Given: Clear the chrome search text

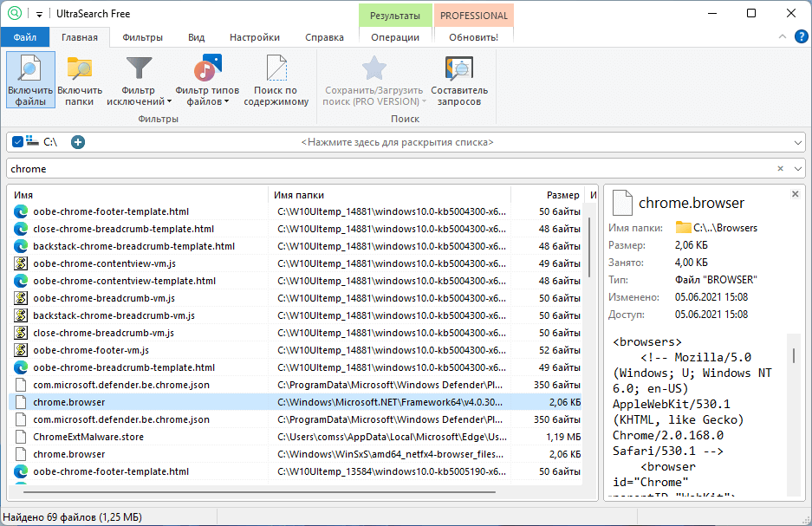Looking at the screenshot, I should coord(781,169).
